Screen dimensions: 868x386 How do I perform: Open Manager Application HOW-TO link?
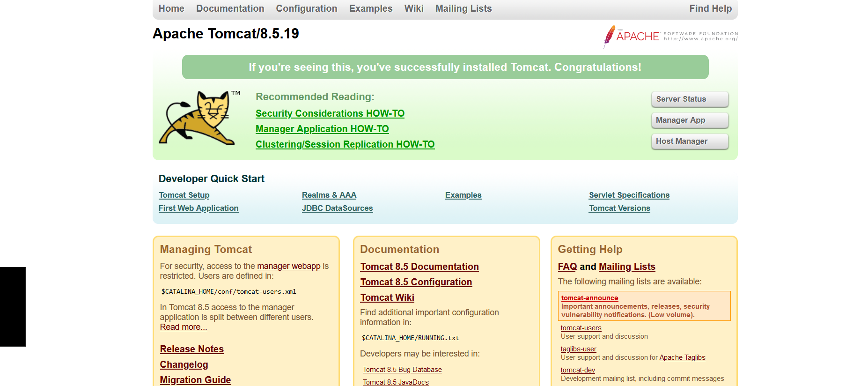point(322,129)
